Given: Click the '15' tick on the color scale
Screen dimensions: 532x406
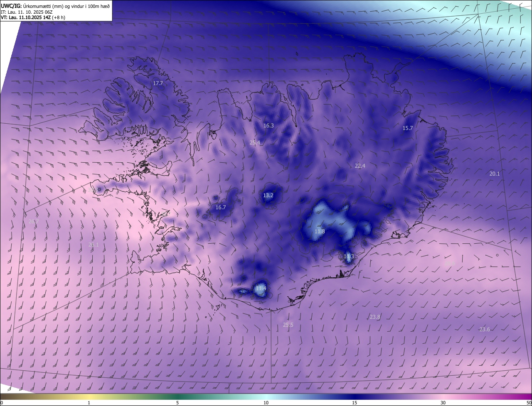Looking at the screenshot, I should click(x=355, y=403).
